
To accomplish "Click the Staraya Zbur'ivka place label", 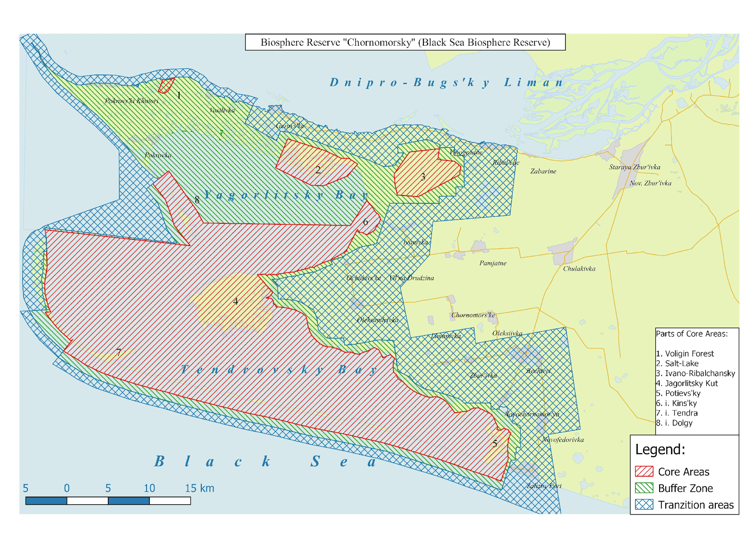I will click(x=634, y=167).
